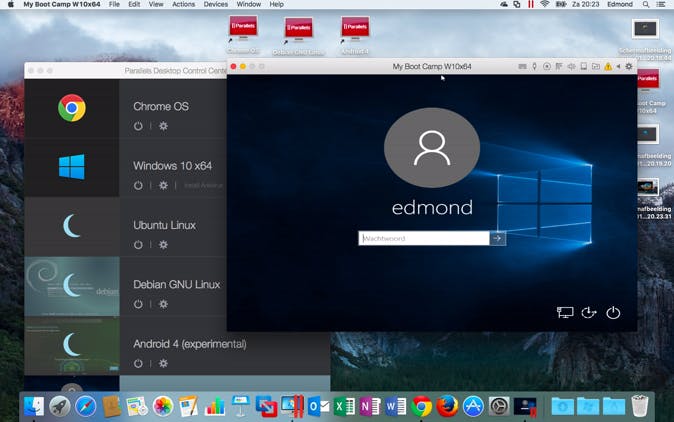
Task: Click the Windows login power button
Action: coord(613,312)
